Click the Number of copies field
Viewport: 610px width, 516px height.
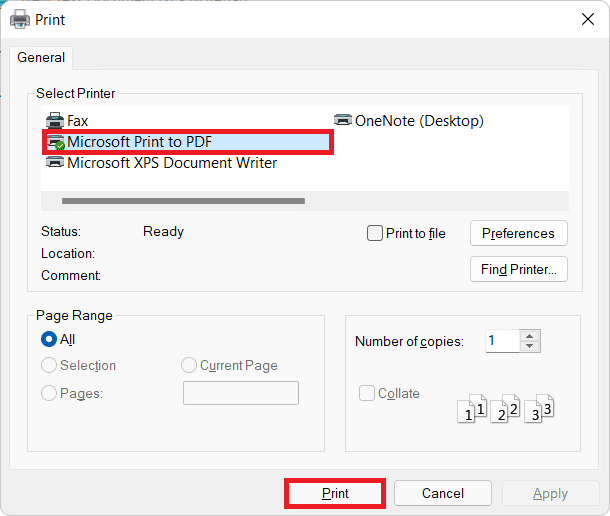tap(502, 341)
